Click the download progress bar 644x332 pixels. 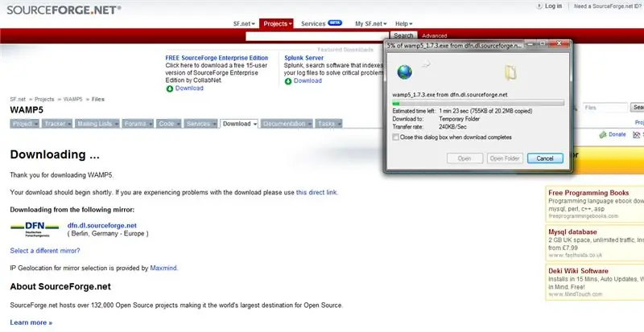point(478,103)
